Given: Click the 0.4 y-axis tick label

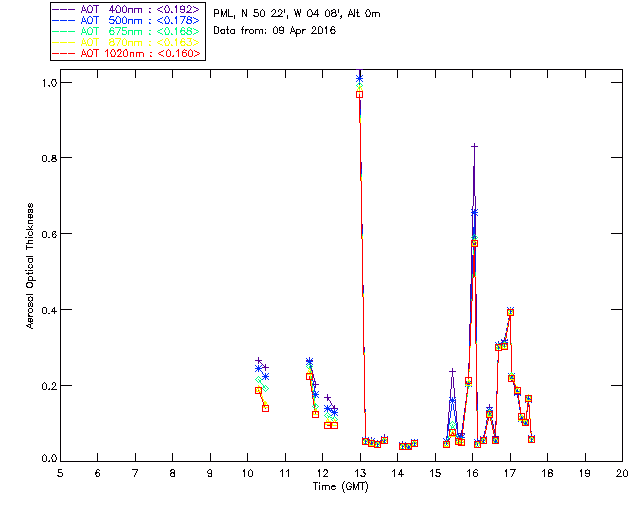Looking at the screenshot, I should (49, 310).
